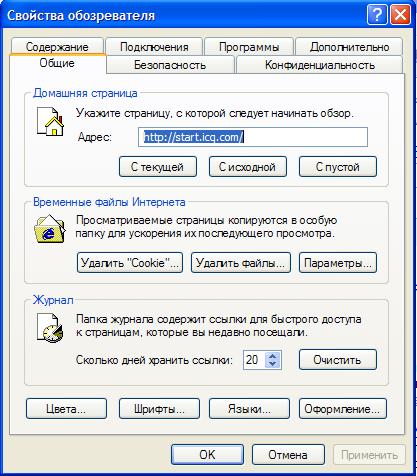Select the Программы tab
Screen dimensions: 417x476
point(249,47)
